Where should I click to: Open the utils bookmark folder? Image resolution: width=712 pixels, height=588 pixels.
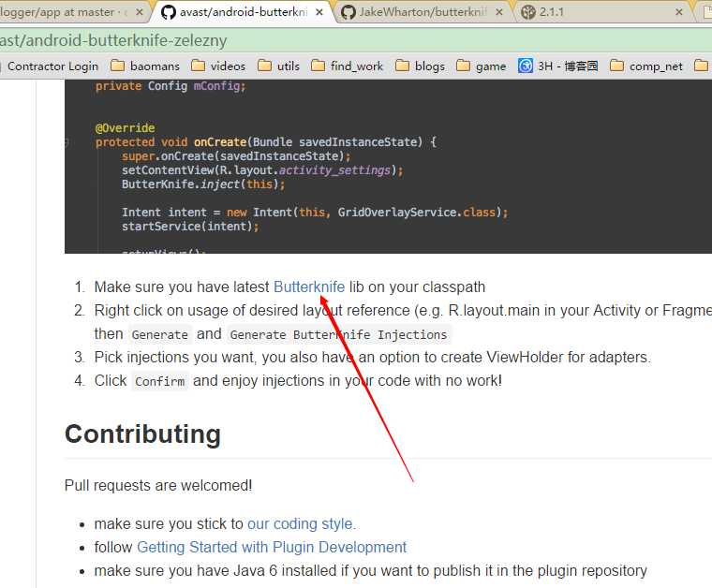[278, 66]
